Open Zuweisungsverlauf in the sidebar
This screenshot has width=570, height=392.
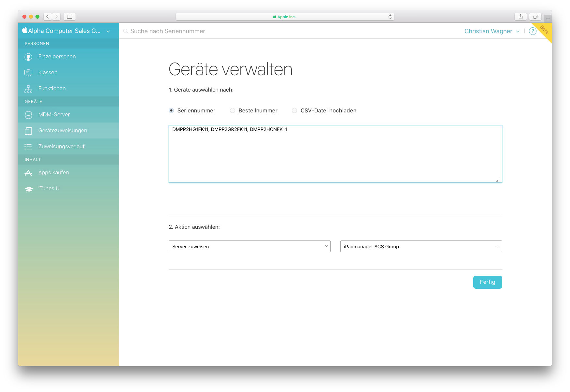69,147
